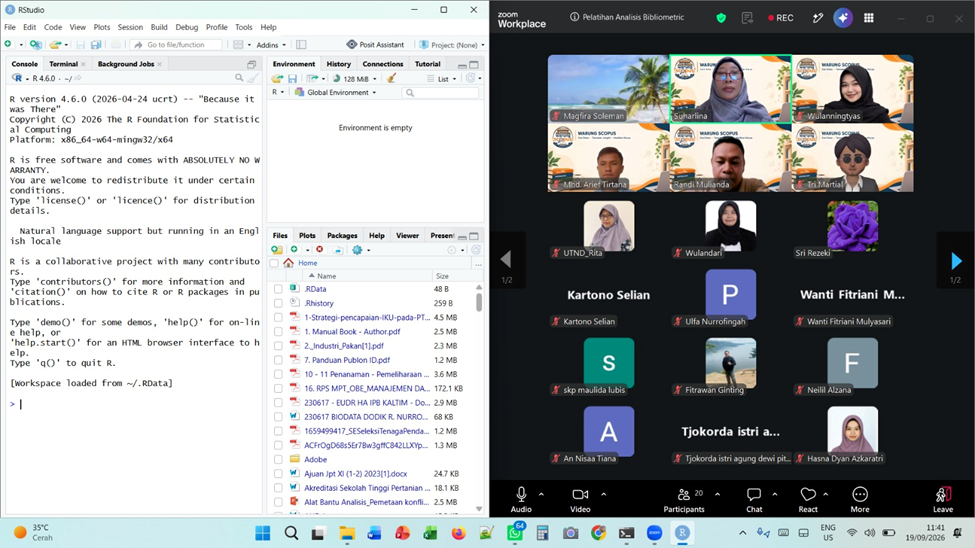This screenshot has height=548, width=975.
Task: Open the Addins dropdown
Action: pyautogui.click(x=271, y=45)
